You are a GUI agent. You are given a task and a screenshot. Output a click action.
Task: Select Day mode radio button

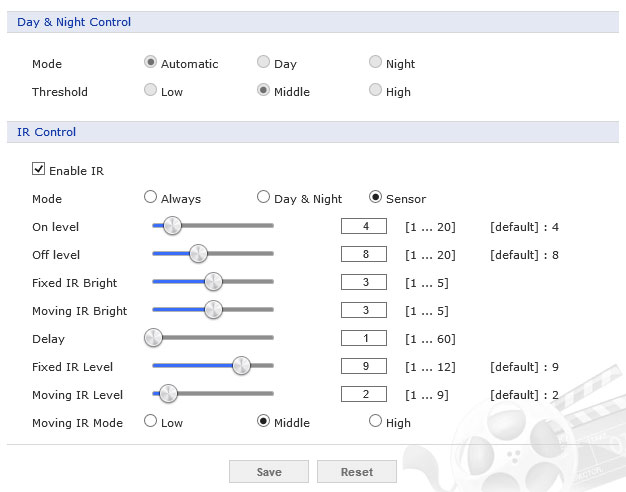264,63
